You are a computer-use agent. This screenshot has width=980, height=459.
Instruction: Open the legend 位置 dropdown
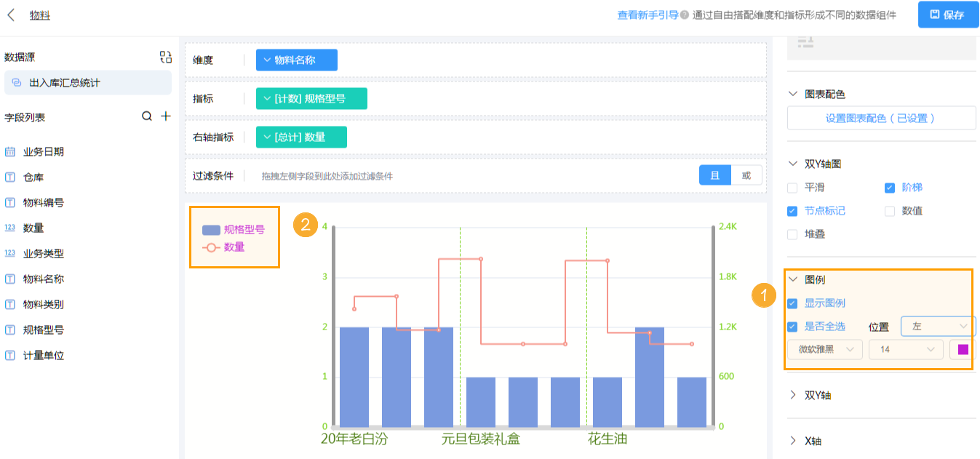click(937, 327)
